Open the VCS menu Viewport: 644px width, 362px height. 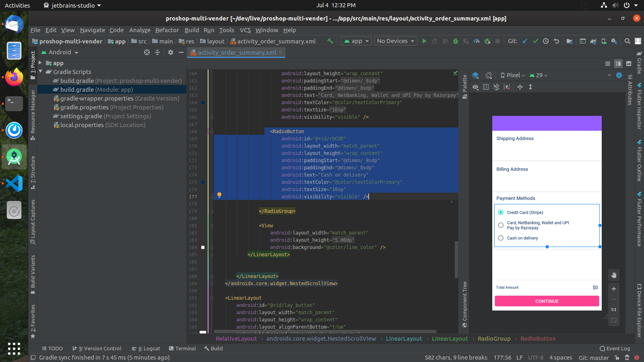click(245, 30)
